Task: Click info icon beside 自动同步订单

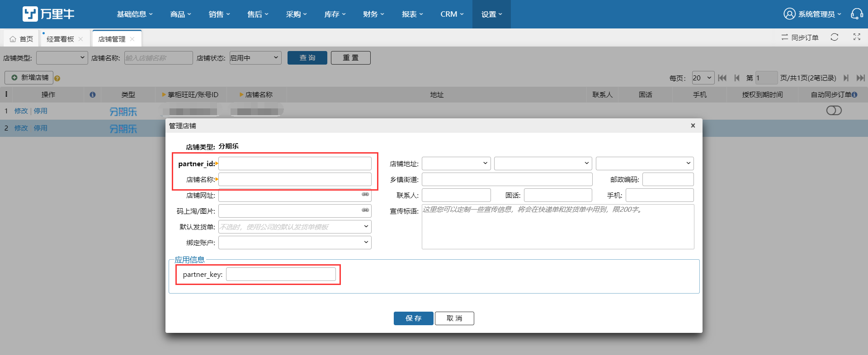Action: (x=854, y=94)
